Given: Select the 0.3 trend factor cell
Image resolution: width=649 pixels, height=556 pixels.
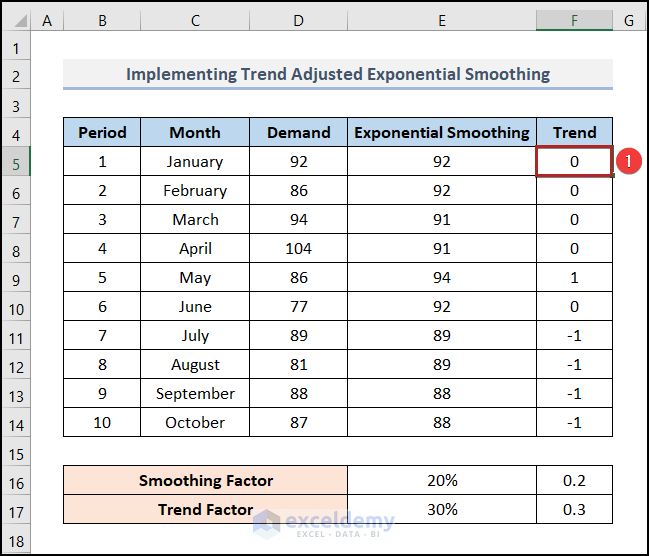Looking at the screenshot, I should 574,509.
